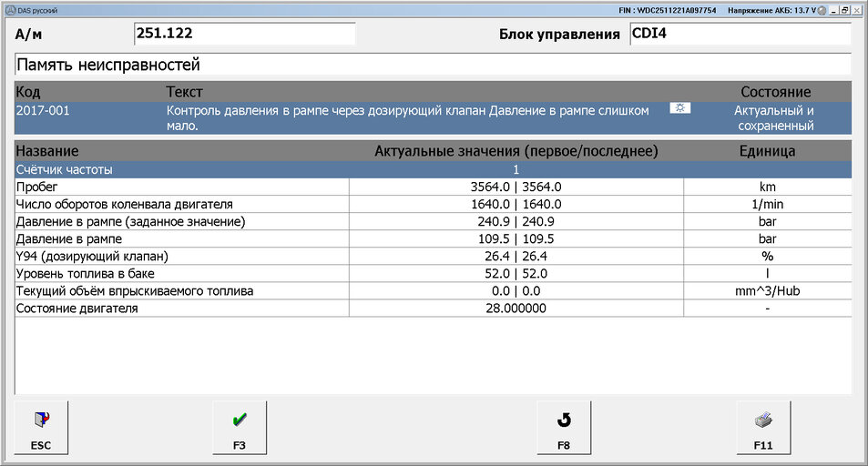Click the value 0.0 | 0.0
Image resolution: width=868 pixels, height=466 pixels.
click(x=516, y=291)
